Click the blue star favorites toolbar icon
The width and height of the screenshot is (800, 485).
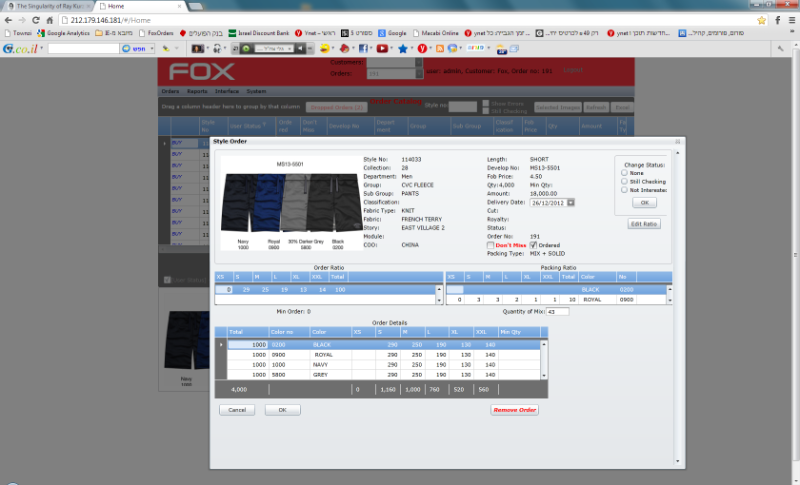[403, 48]
